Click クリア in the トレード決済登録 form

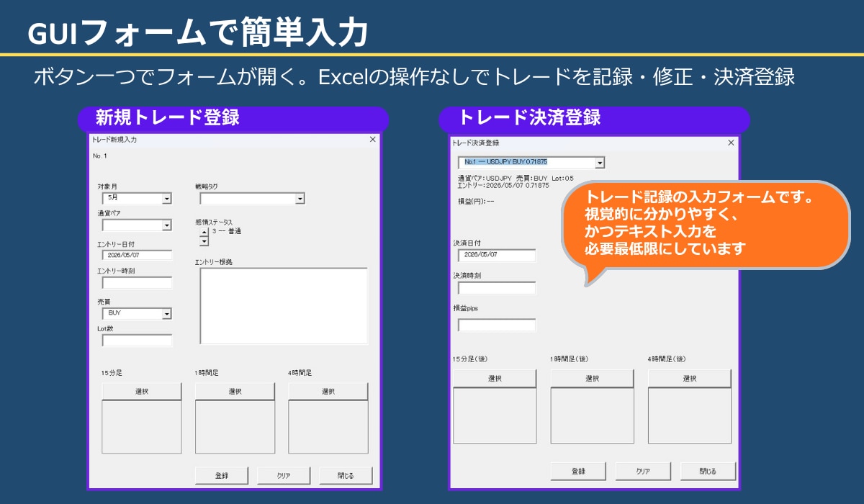click(x=643, y=472)
